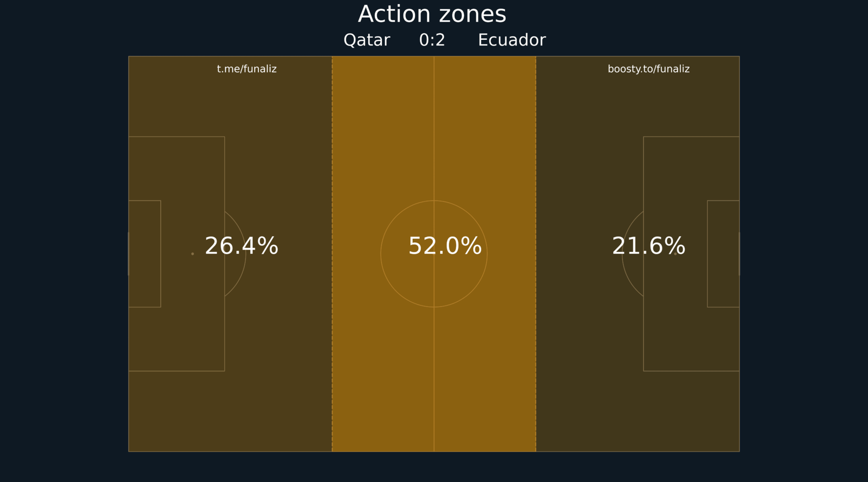Click the 26.4% left zone label

coord(241,246)
